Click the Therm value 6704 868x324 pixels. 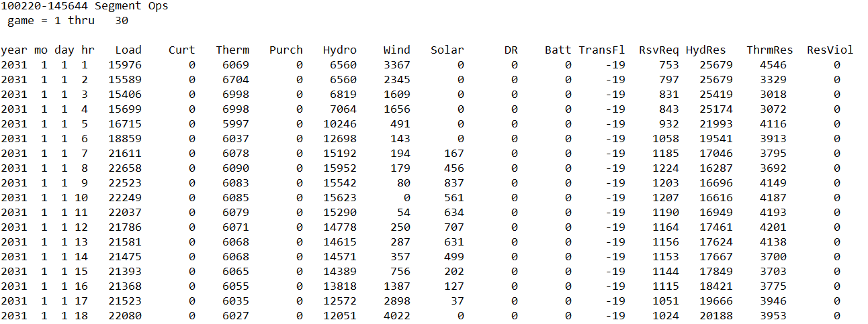click(235, 80)
